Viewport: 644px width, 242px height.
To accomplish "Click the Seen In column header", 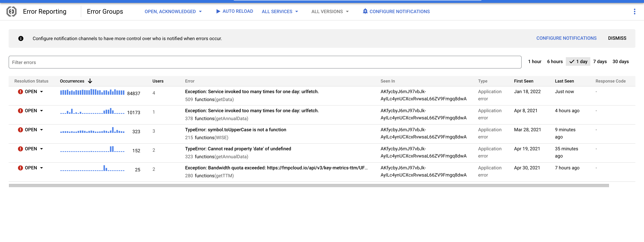I will coord(388,81).
